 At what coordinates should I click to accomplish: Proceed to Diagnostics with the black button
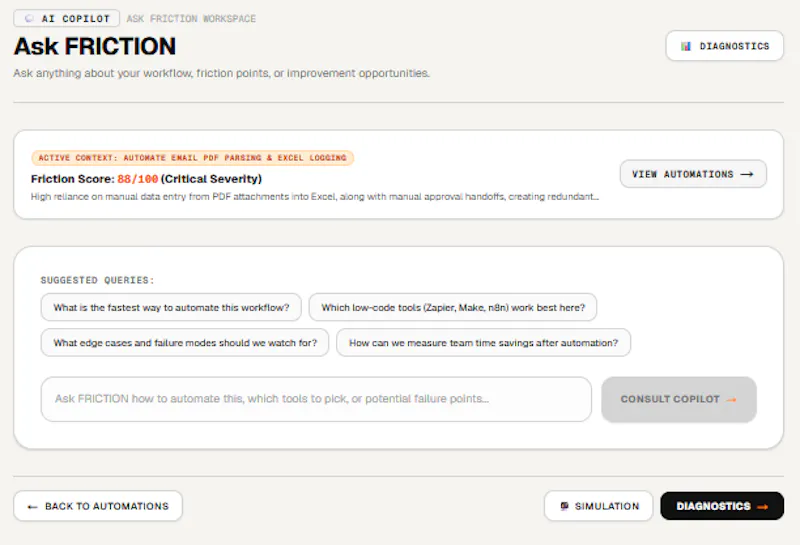[x=722, y=506]
